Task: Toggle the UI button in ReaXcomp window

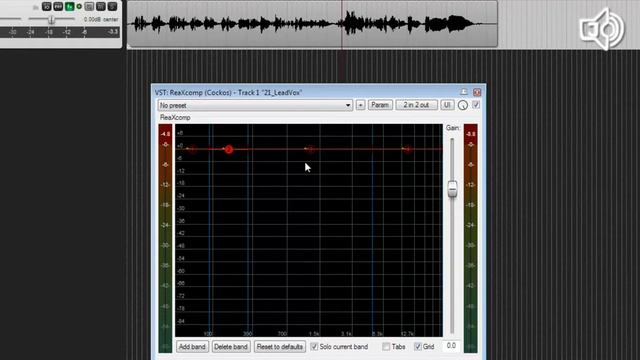Action: click(x=447, y=105)
